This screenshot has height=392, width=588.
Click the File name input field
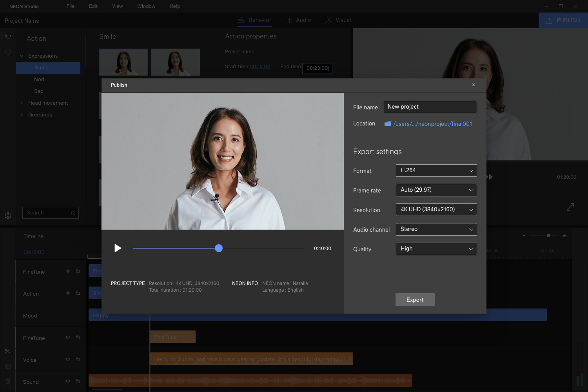(x=430, y=107)
